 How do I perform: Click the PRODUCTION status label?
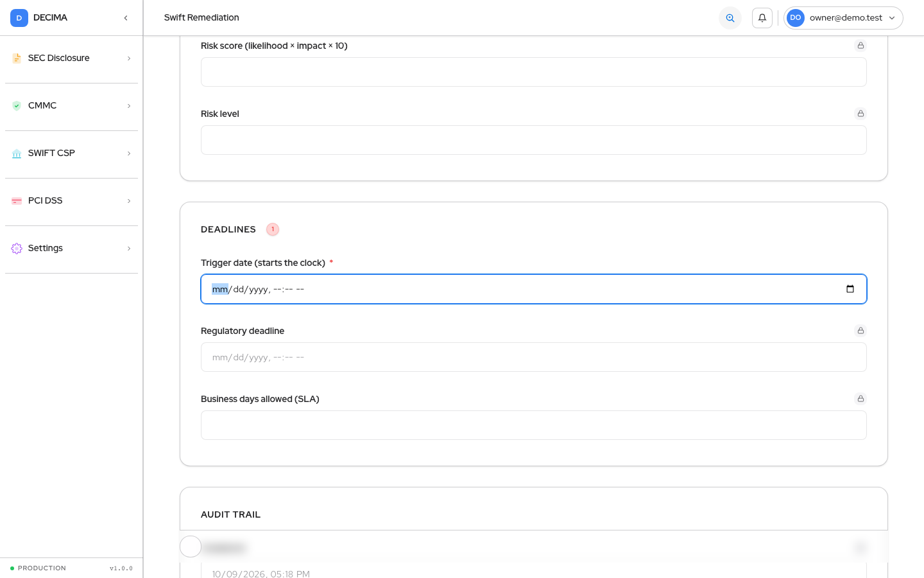click(42, 568)
